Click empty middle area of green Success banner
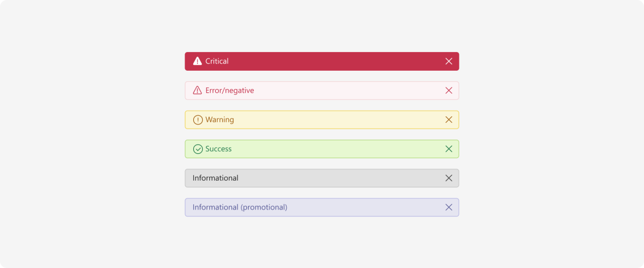Viewport: 644px width, 268px height. tap(338, 149)
